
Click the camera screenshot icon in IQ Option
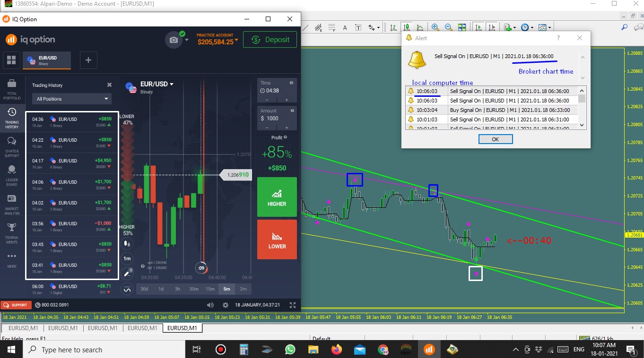point(174,40)
